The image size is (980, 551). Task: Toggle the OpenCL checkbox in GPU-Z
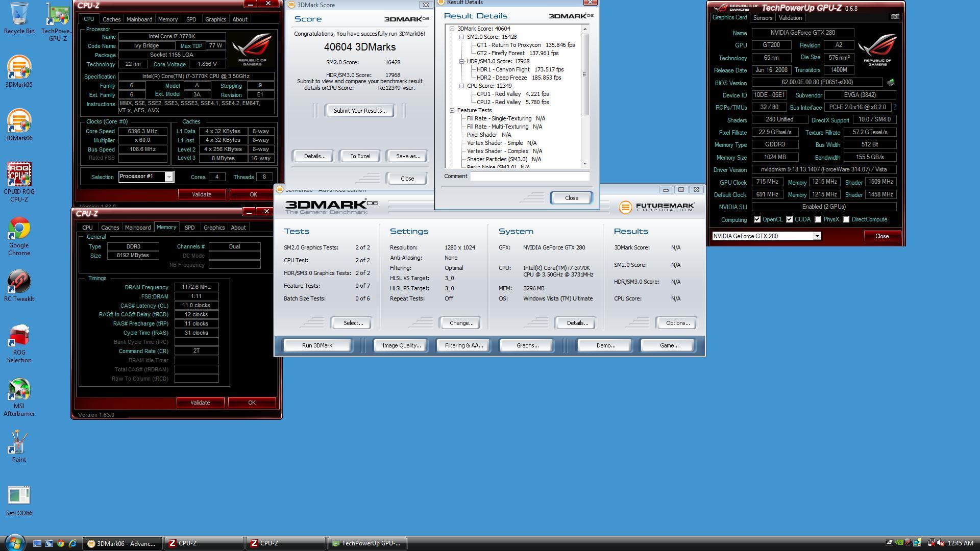(x=757, y=219)
